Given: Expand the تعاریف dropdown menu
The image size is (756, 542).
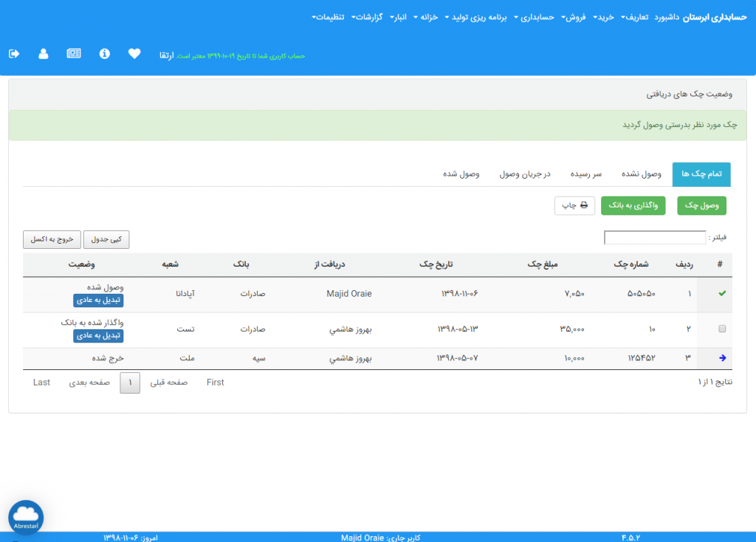Looking at the screenshot, I should (634, 18).
